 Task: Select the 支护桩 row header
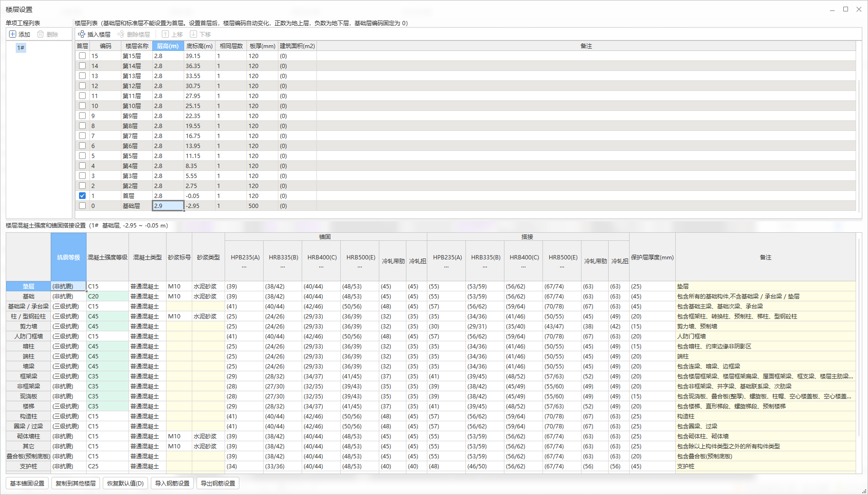tap(29, 466)
